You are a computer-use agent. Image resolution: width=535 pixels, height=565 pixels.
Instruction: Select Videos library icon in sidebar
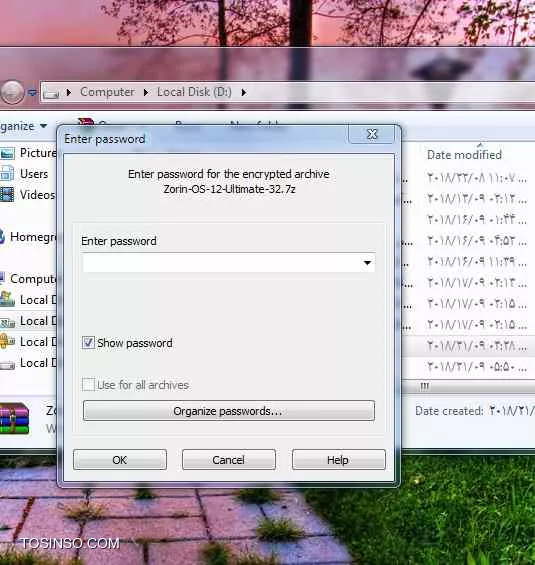(x=7, y=195)
